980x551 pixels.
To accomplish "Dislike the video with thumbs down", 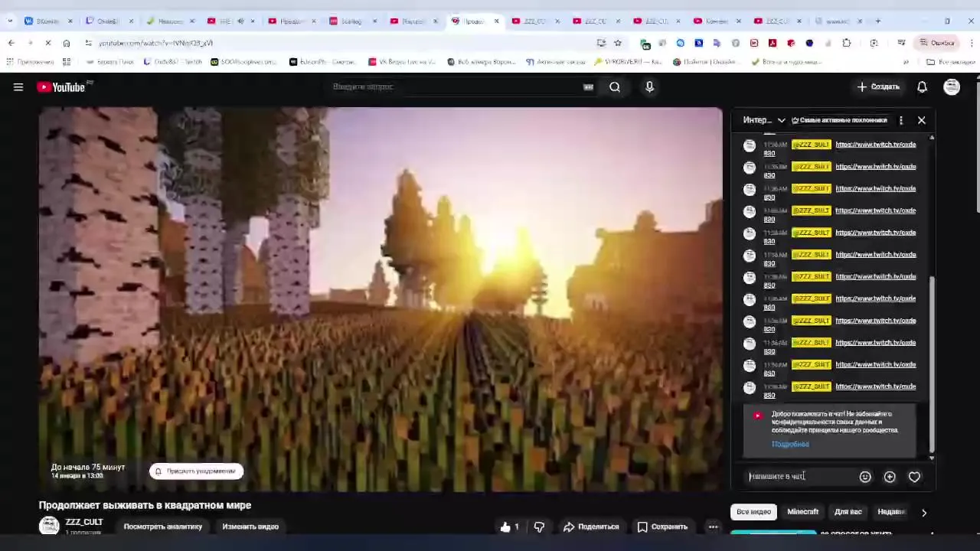I will click(539, 527).
